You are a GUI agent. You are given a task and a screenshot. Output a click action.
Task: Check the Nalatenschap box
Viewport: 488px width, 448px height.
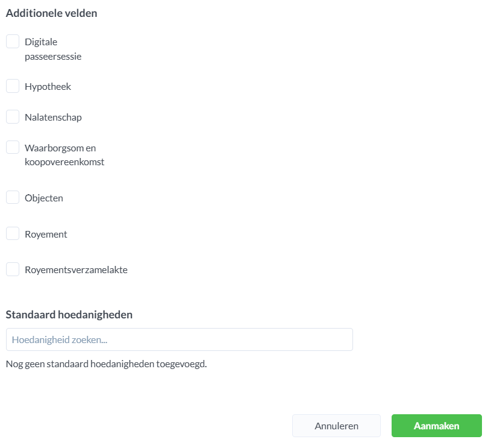13,117
